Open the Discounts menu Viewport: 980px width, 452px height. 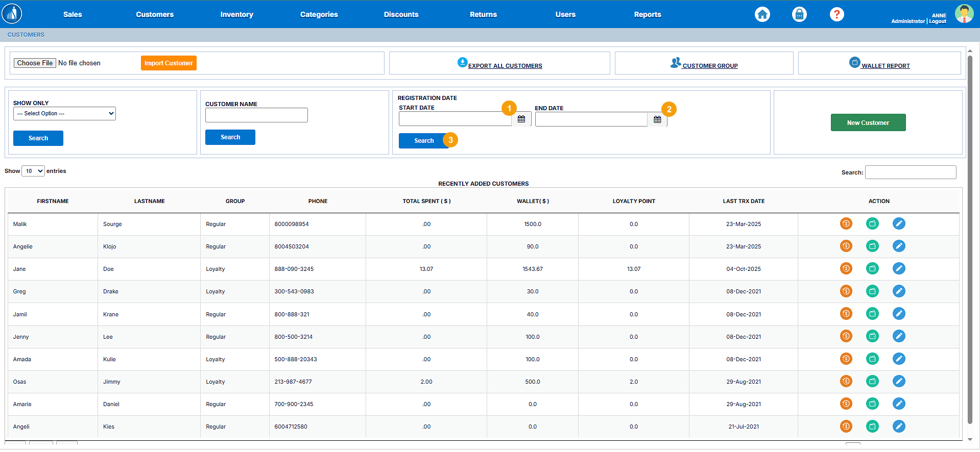click(x=401, y=14)
